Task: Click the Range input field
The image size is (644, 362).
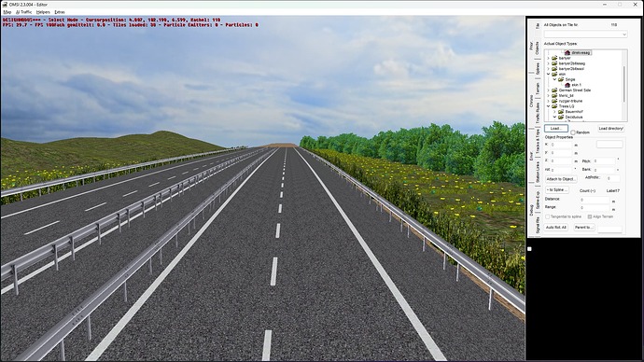Action: pos(595,208)
